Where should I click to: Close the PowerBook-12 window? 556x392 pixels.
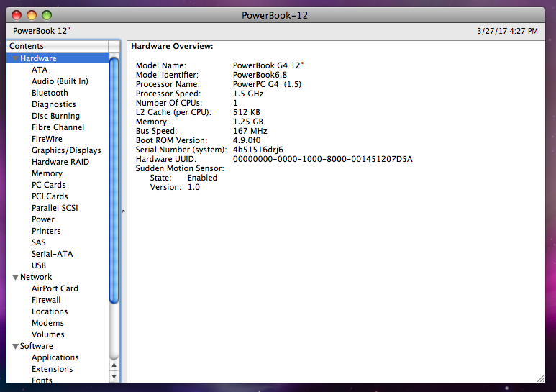pos(17,15)
